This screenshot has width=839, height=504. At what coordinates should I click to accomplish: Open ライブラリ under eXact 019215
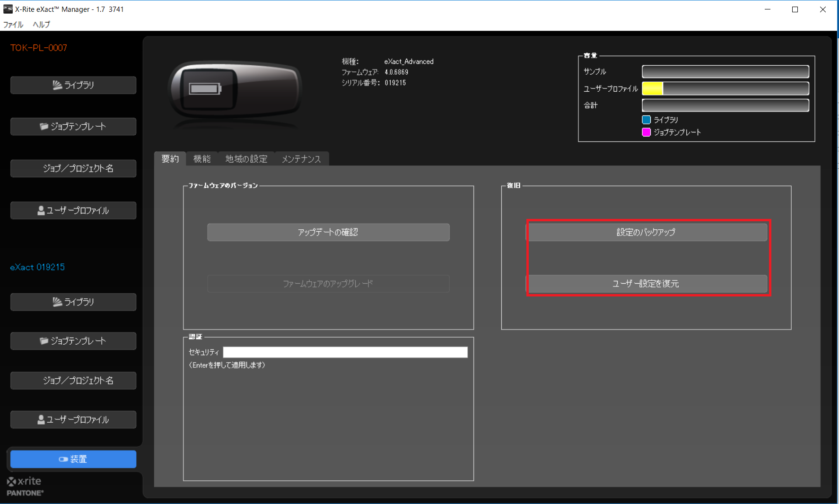tap(73, 302)
